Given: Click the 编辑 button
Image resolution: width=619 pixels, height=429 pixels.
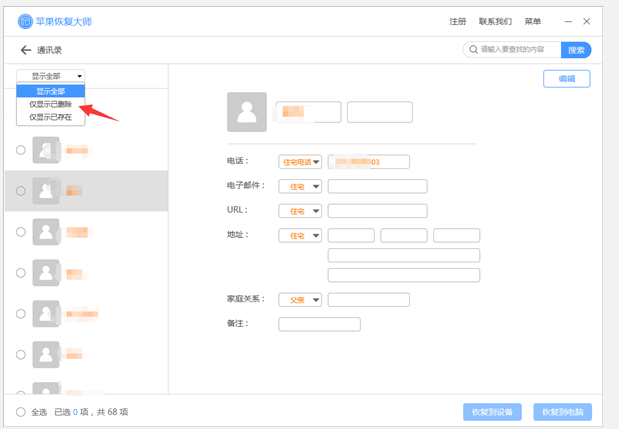Looking at the screenshot, I should (566, 79).
